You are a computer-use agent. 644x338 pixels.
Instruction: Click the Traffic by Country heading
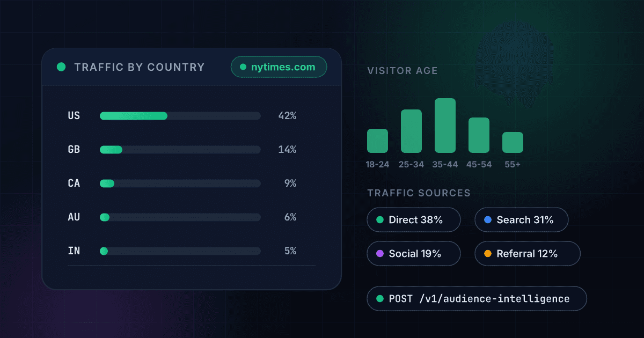coord(140,67)
